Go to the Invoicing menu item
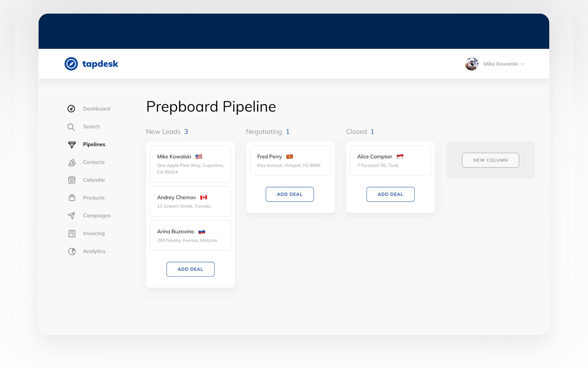This screenshot has width=588, height=368. click(94, 233)
